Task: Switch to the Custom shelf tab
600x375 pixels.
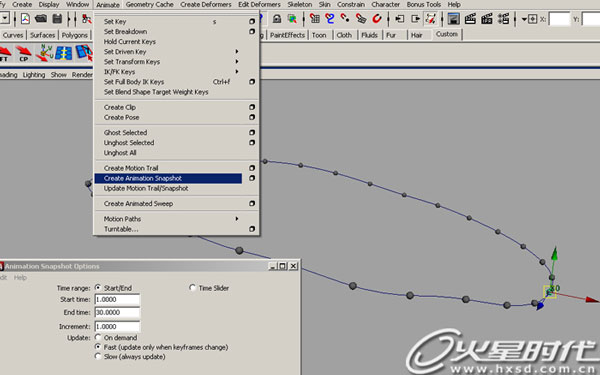Action: coord(447,34)
